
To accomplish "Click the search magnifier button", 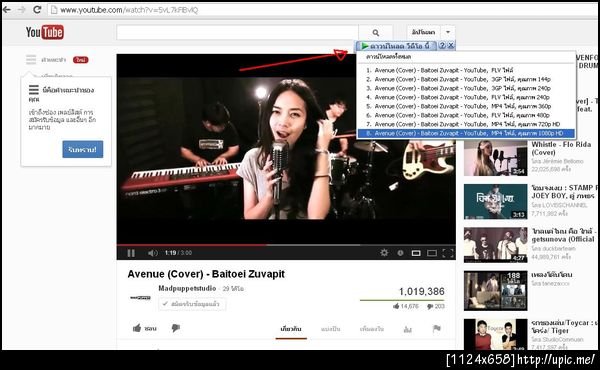I will coord(376,33).
